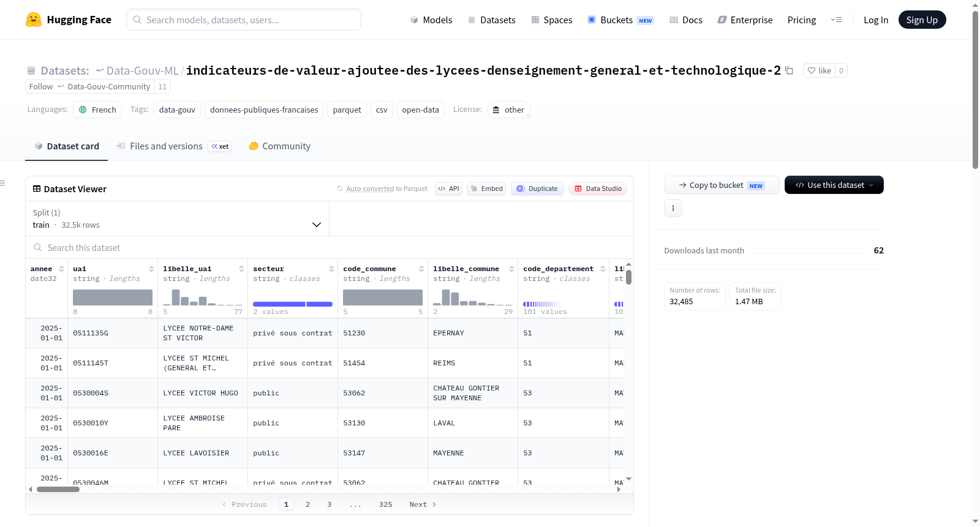Screen dimensions: 980x527
Task: Open the Enterprise nav item
Action: coord(745,20)
